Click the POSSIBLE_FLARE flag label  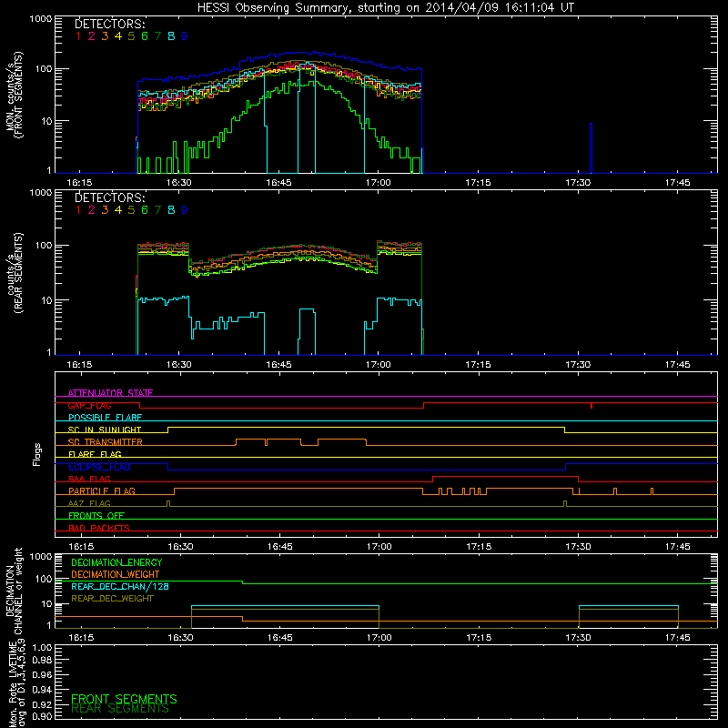click(x=105, y=418)
